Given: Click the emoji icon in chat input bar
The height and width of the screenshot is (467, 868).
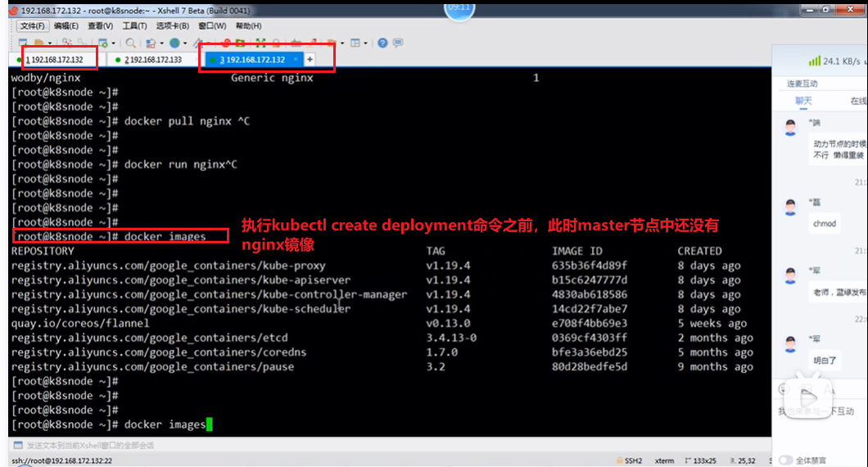Looking at the screenshot, I should (x=784, y=389).
